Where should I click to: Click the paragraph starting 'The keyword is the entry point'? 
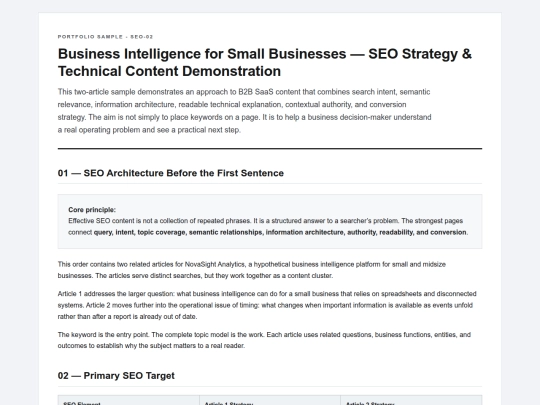264,340
